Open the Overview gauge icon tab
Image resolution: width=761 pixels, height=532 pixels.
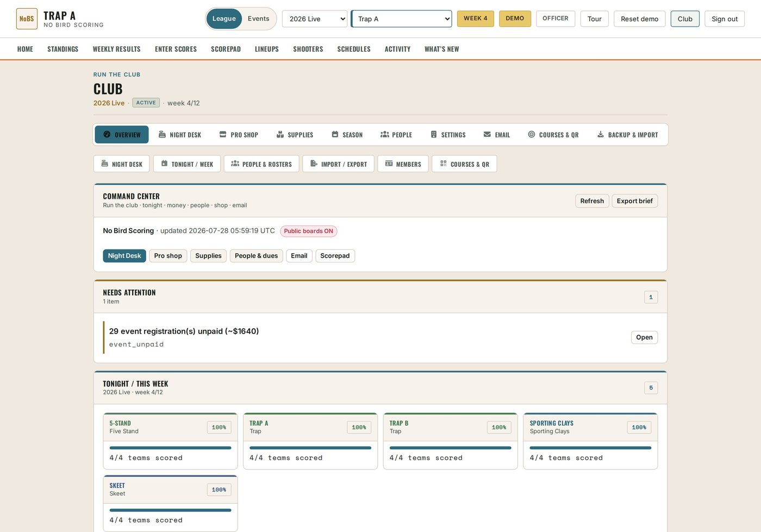pos(107,134)
